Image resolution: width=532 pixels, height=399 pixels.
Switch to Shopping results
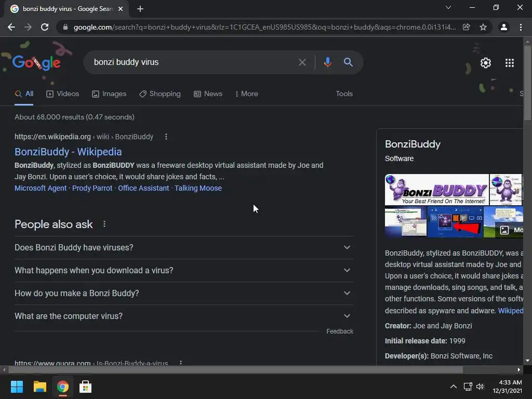tap(160, 94)
